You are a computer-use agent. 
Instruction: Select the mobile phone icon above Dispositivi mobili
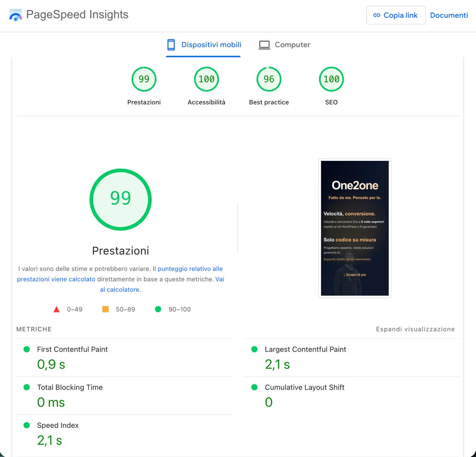pos(171,44)
